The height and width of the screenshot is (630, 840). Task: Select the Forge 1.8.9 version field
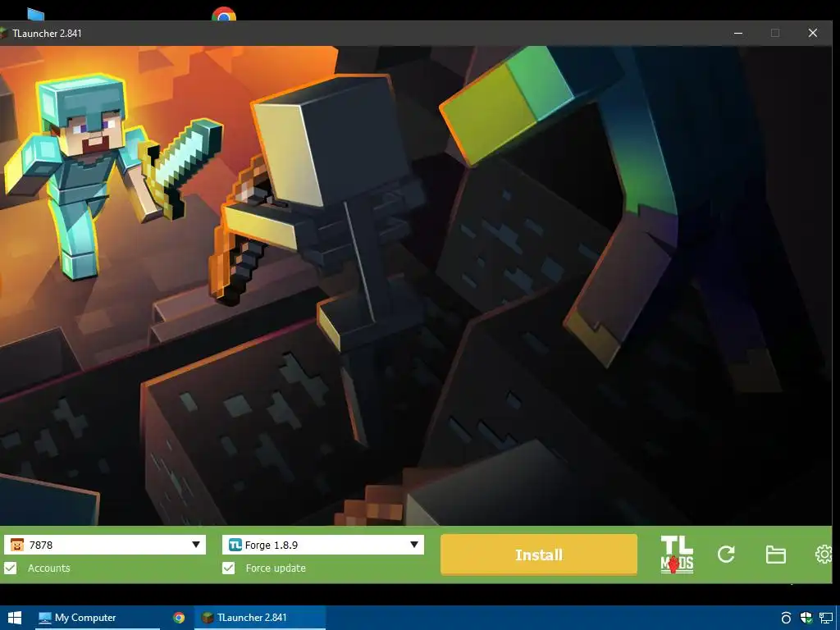point(322,545)
